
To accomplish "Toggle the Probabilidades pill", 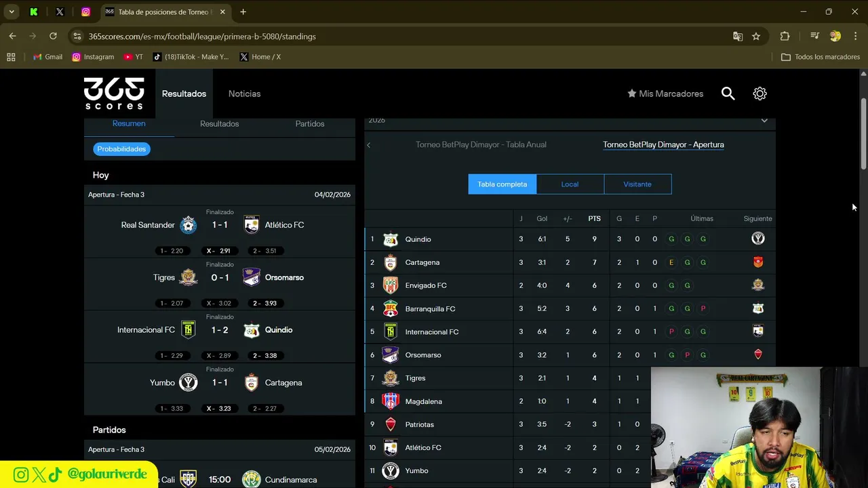I will click(121, 149).
